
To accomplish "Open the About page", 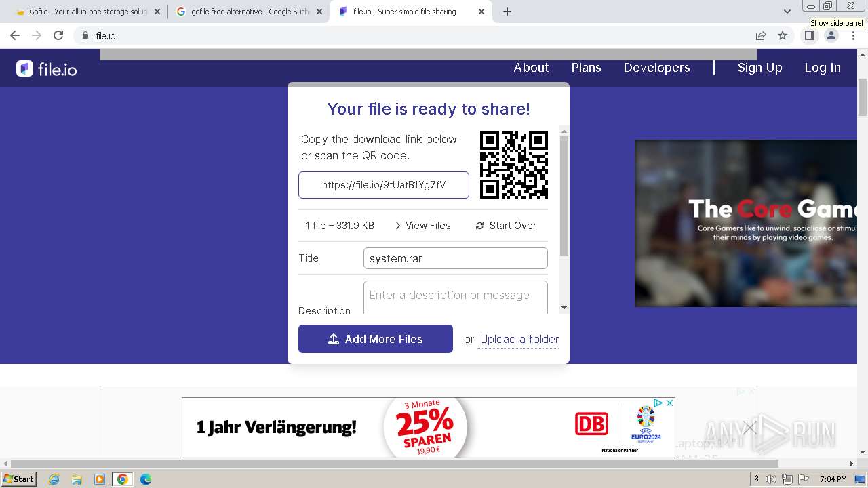I will click(x=531, y=68).
